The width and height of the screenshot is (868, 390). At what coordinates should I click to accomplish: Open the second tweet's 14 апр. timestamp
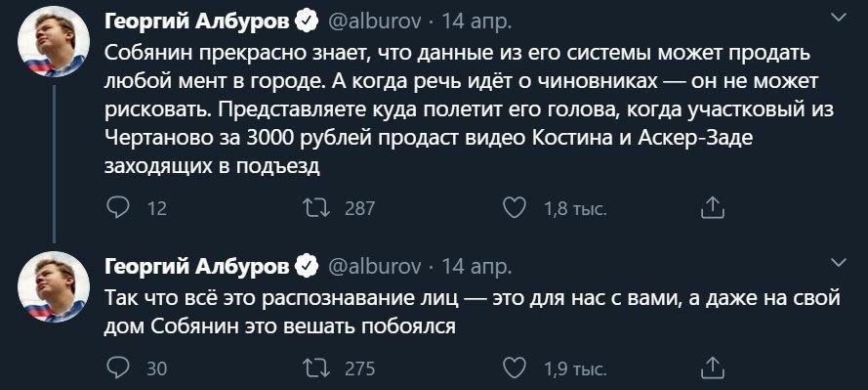tap(477, 268)
